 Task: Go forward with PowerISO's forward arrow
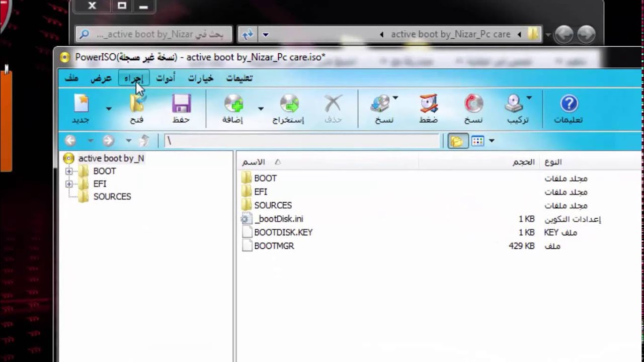(x=108, y=141)
